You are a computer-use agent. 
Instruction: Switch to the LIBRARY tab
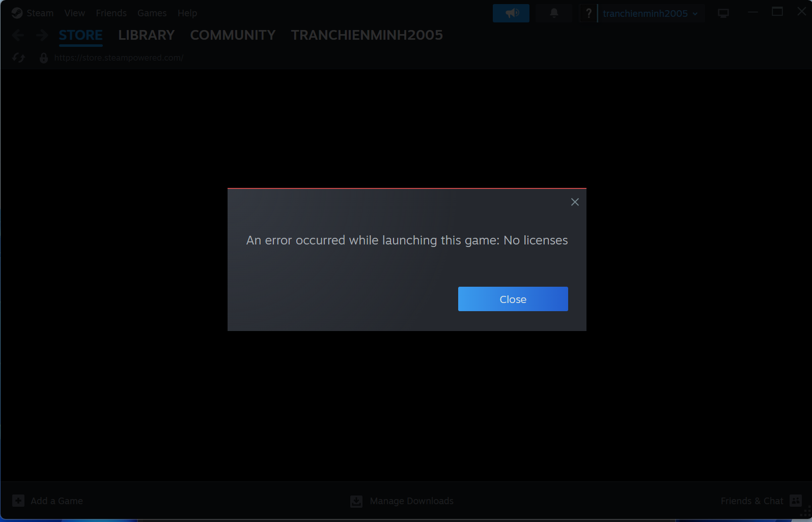click(x=146, y=35)
